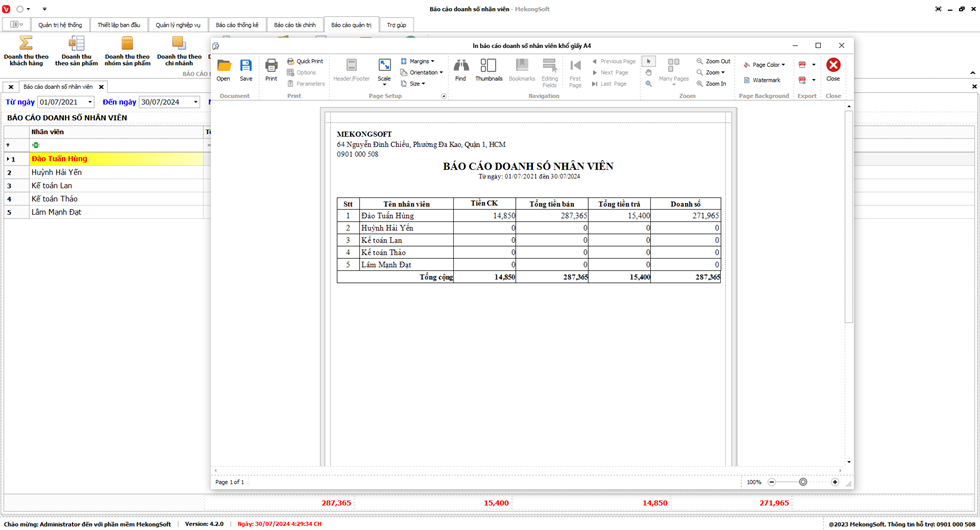980x530 pixels.
Task: Open the Page Setup dialog launcher
Action: pyautogui.click(x=444, y=96)
